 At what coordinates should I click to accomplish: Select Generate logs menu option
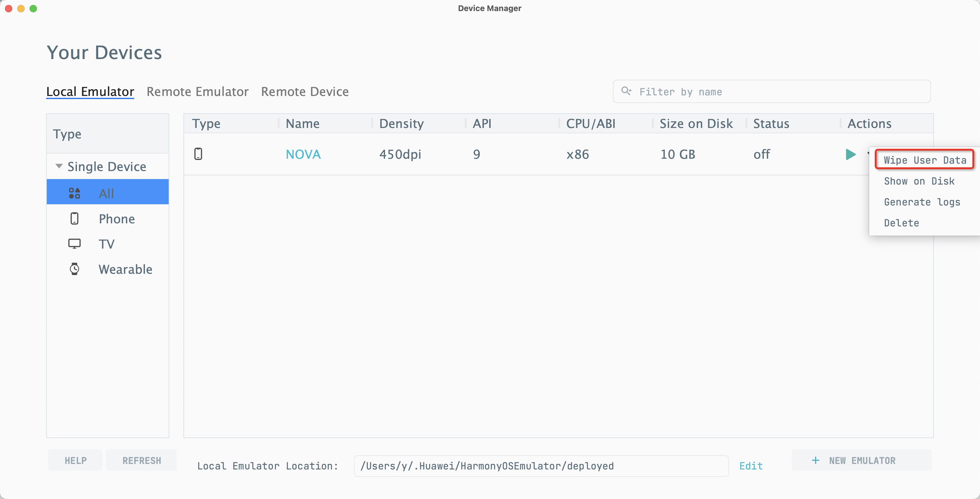click(x=922, y=202)
